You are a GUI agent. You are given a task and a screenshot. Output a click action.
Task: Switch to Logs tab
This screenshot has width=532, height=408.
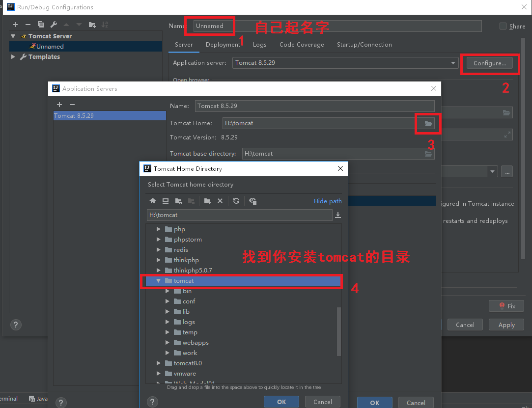[259, 45]
